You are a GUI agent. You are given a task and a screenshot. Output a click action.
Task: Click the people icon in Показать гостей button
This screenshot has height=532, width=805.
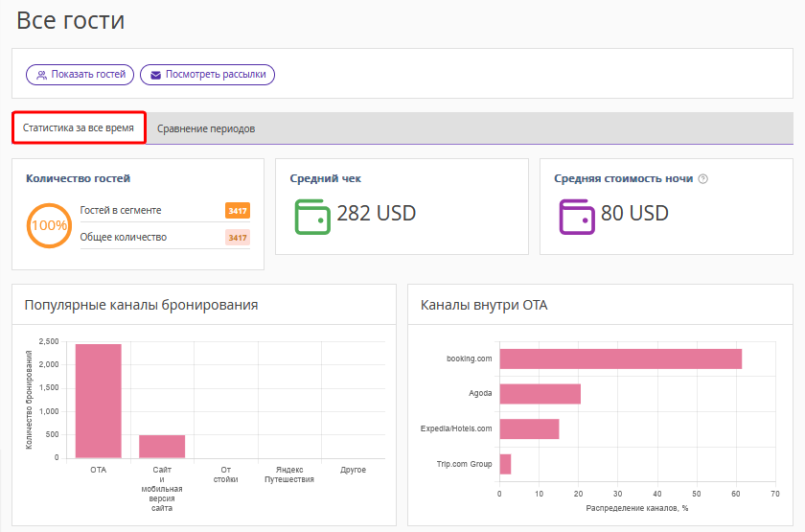click(x=42, y=75)
